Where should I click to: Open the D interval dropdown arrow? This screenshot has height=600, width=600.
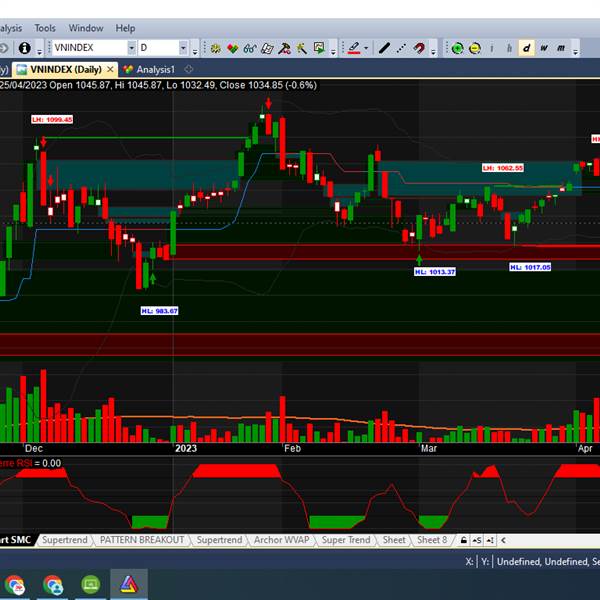(x=183, y=48)
